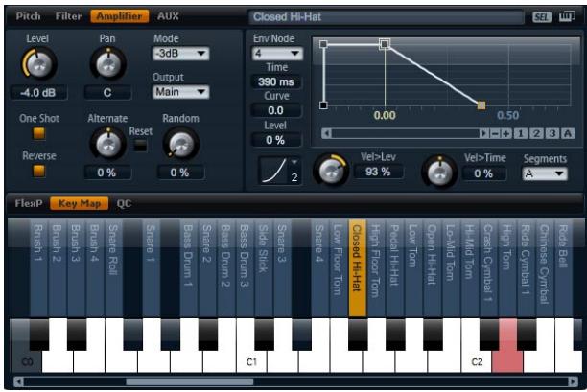Click the envelope horizontal scrollbar
The width and height of the screenshot is (587, 392).
click(406, 133)
